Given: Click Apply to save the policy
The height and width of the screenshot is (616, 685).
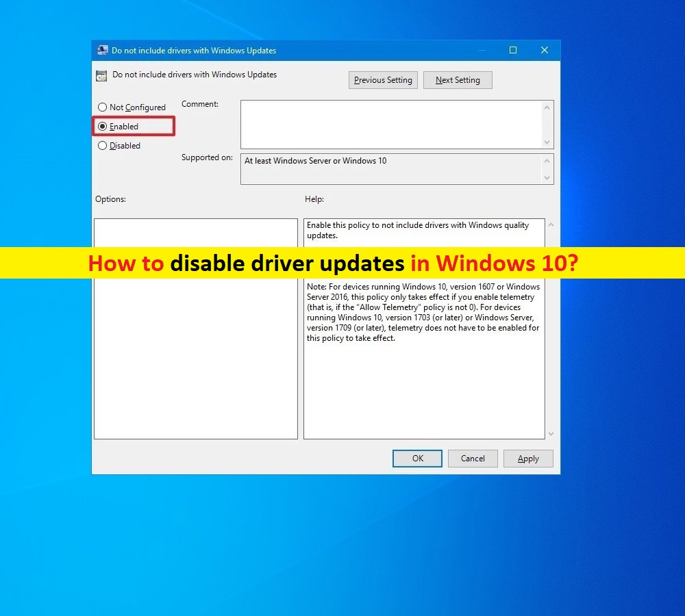Looking at the screenshot, I should coord(528,459).
